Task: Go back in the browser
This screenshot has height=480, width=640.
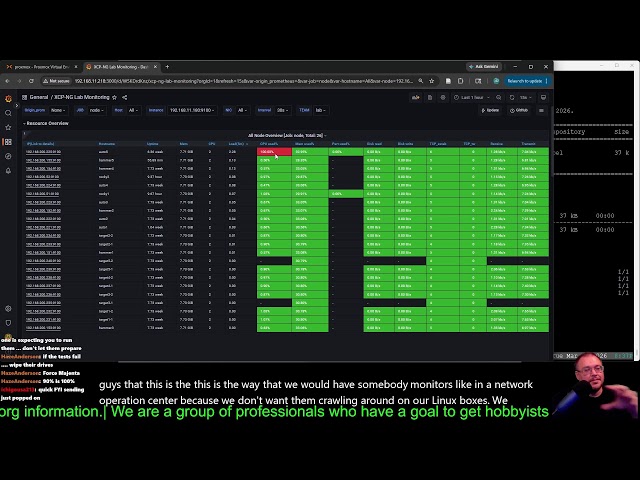Action: [7, 81]
